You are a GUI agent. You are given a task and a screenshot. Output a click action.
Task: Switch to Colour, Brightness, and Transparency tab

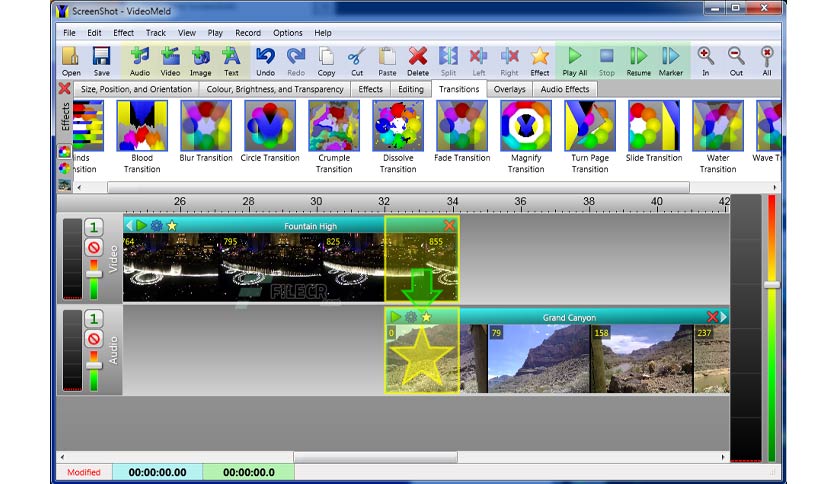click(x=275, y=89)
